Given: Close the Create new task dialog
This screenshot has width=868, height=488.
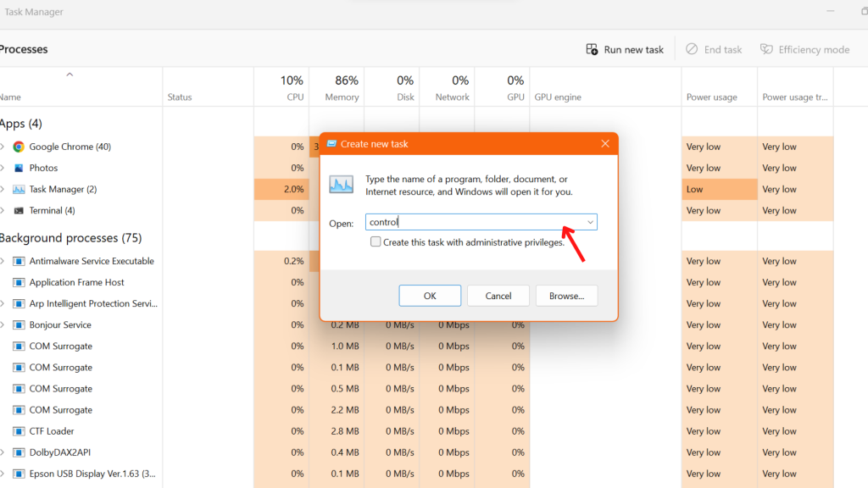Looking at the screenshot, I should tap(605, 144).
